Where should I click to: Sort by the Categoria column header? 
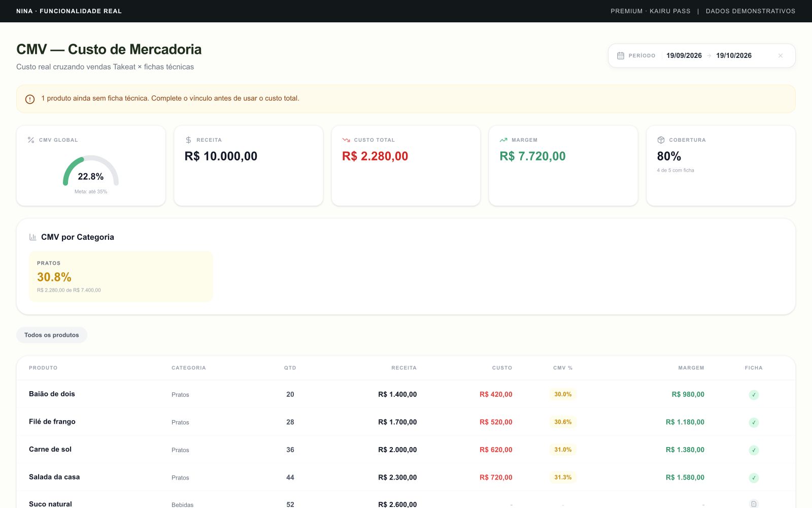tap(189, 368)
